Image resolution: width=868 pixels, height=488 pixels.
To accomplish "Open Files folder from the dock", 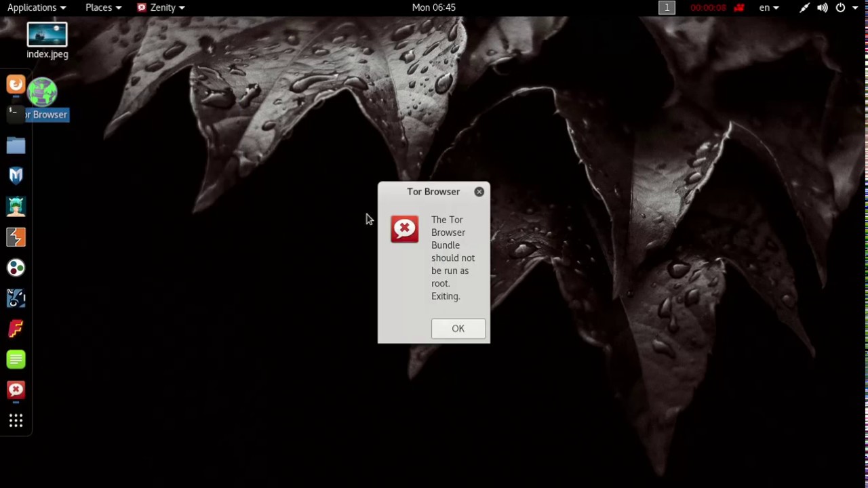I will (16, 145).
